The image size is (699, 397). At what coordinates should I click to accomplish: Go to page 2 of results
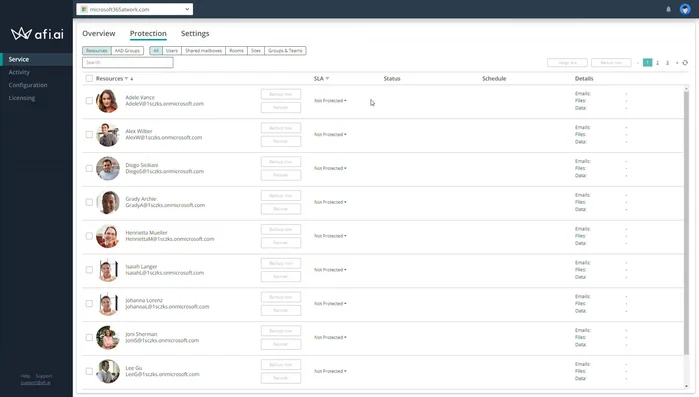coord(658,63)
